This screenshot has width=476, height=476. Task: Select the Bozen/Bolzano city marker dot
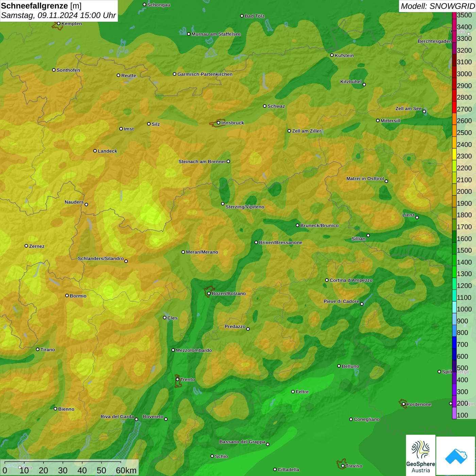coord(209,293)
